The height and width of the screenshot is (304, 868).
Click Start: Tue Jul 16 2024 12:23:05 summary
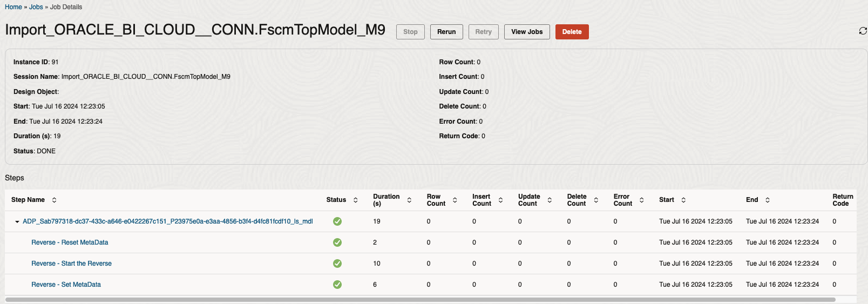pos(59,106)
